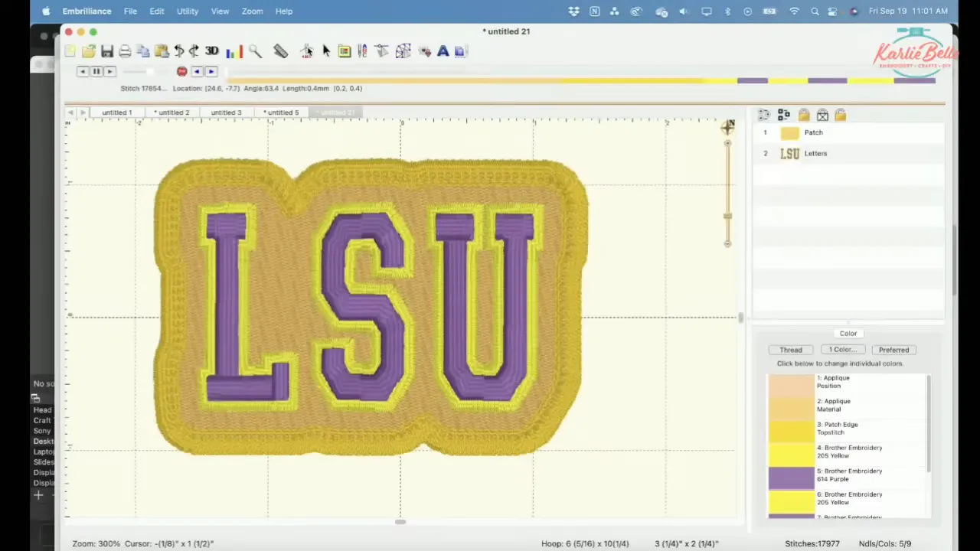
Task: Paste from clipboard using the paste icon
Action: [161, 51]
